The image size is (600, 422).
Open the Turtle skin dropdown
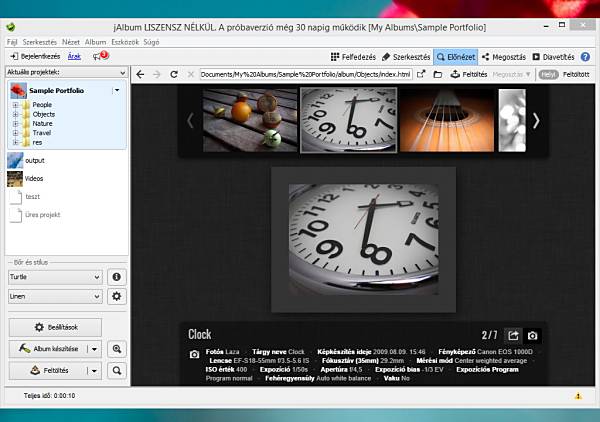pyautogui.click(x=55, y=276)
